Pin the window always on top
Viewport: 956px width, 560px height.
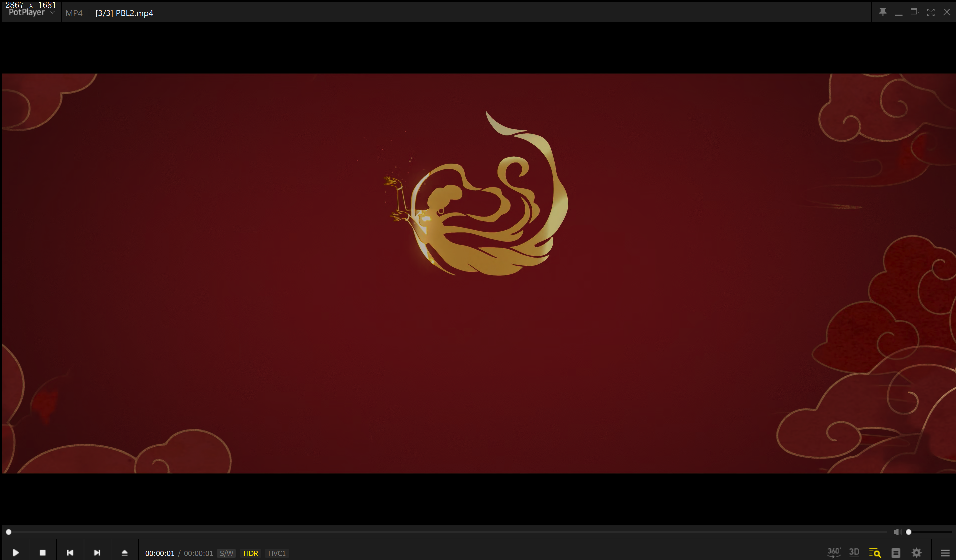click(883, 13)
